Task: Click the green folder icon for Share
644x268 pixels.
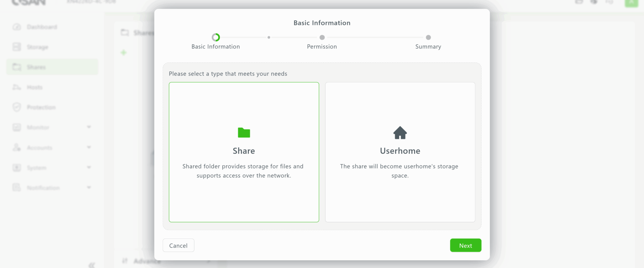Action: pyautogui.click(x=244, y=133)
